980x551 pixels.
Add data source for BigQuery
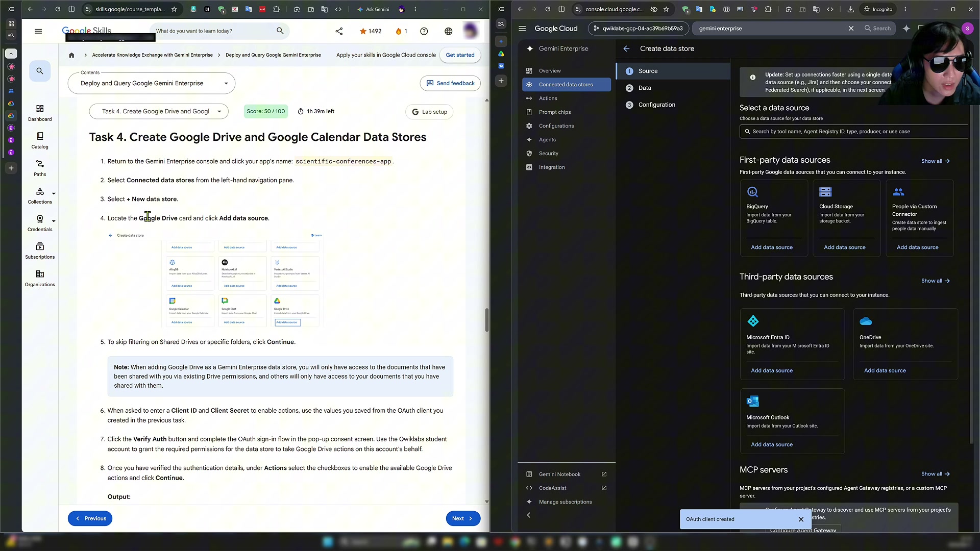tap(772, 247)
